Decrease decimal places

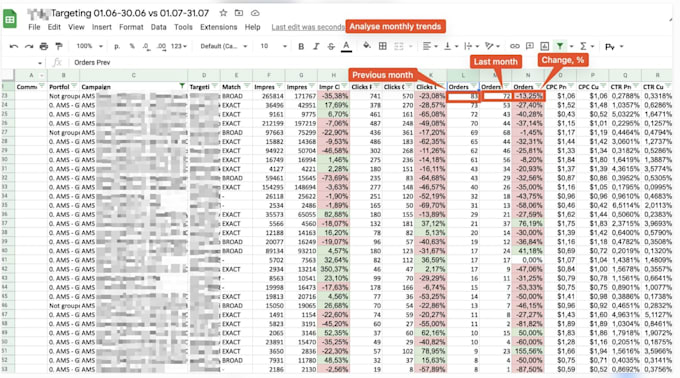pos(147,46)
